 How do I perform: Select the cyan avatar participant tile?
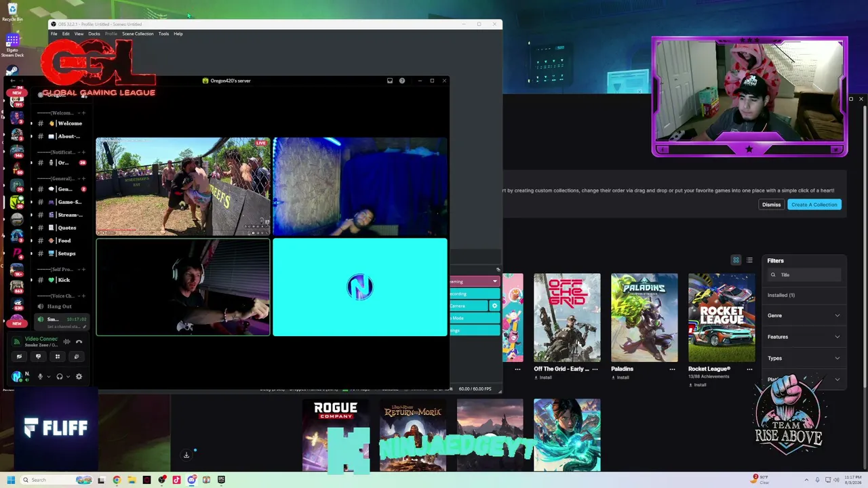pos(360,287)
